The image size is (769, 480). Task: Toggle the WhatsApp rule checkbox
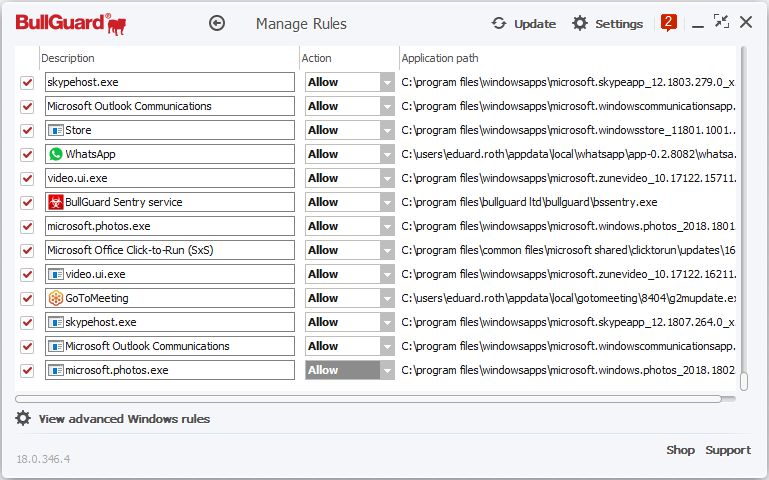coord(27,154)
